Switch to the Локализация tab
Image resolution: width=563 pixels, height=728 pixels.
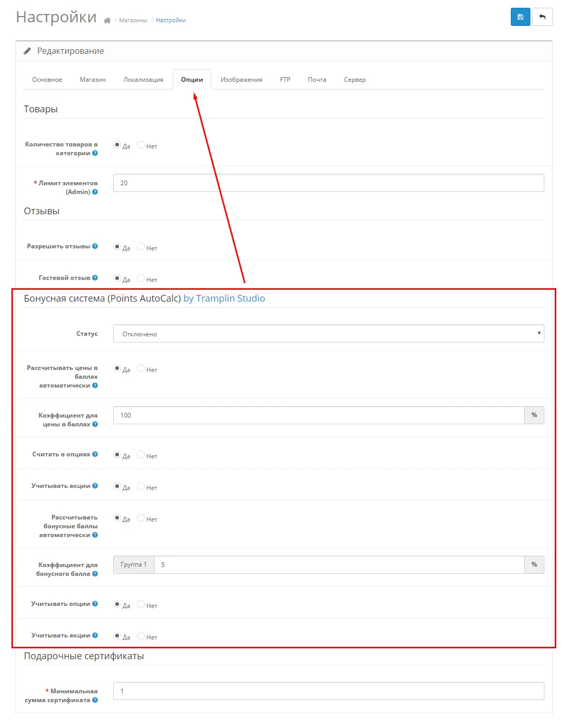tap(143, 80)
